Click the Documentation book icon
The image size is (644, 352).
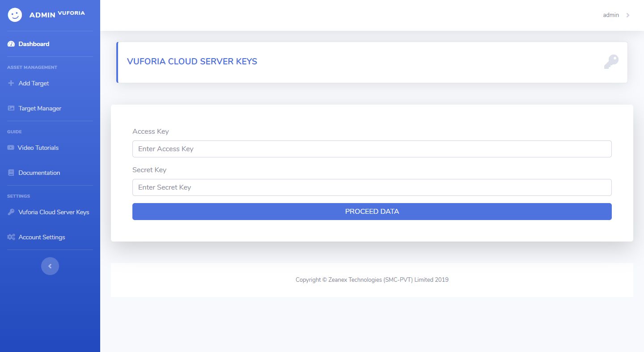point(11,173)
